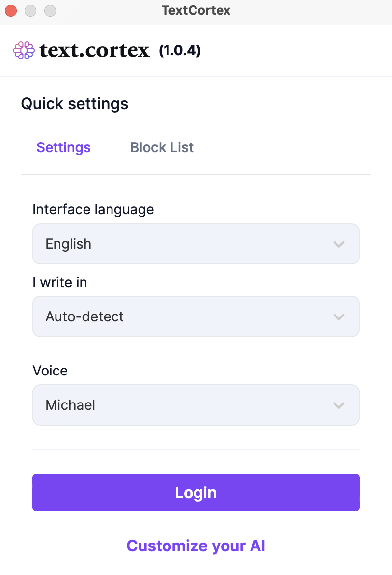Click the Voice field label
Image resolution: width=392 pixels, height=575 pixels.
(x=50, y=371)
